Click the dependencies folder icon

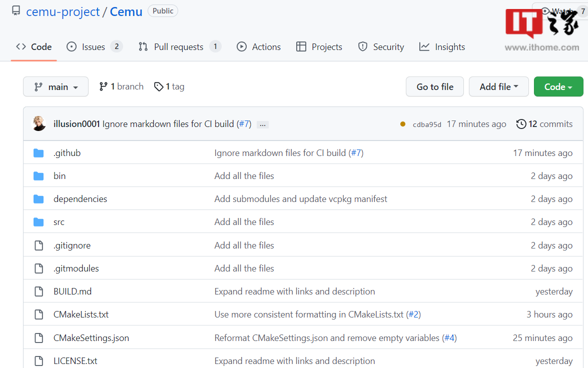click(39, 199)
